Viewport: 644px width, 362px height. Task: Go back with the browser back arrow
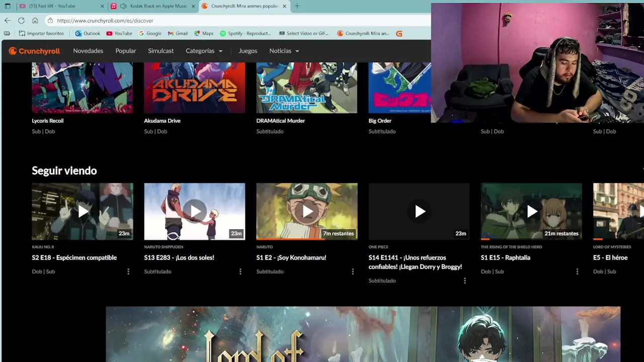[x=7, y=21]
